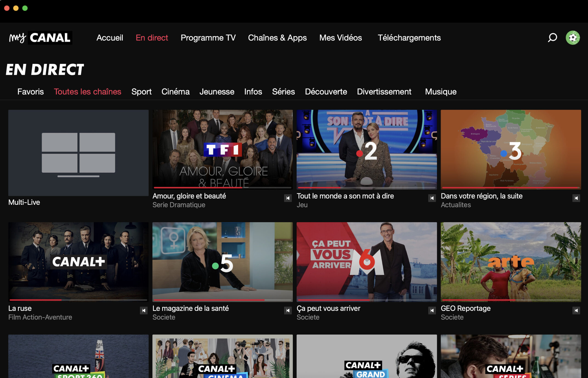Screen dimensions: 588x378
Task: Show Découverte channels tab
Action: pyautogui.click(x=326, y=92)
